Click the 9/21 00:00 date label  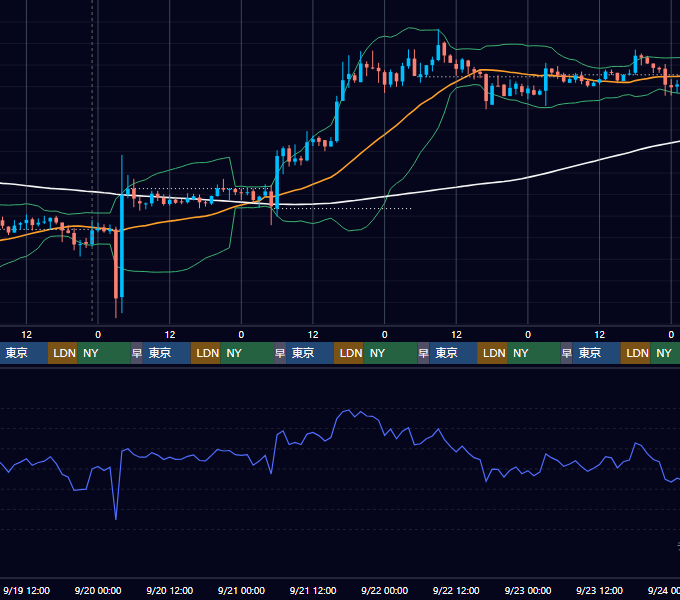[x=241, y=590]
